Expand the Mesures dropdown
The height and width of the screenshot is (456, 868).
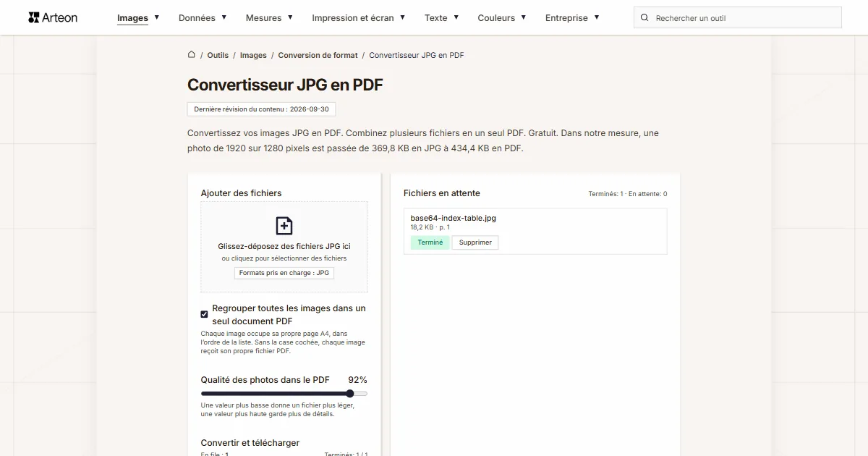click(x=269, y=18)
